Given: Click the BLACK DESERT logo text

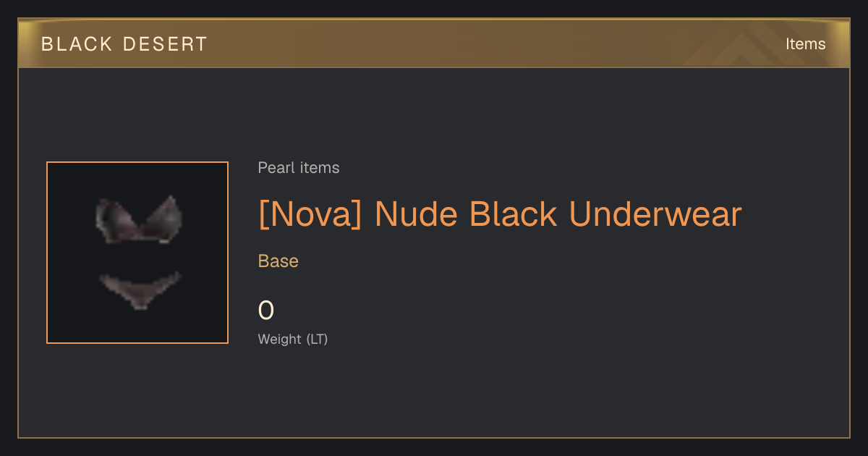Looking at the screenshot, I should (124, 44).
